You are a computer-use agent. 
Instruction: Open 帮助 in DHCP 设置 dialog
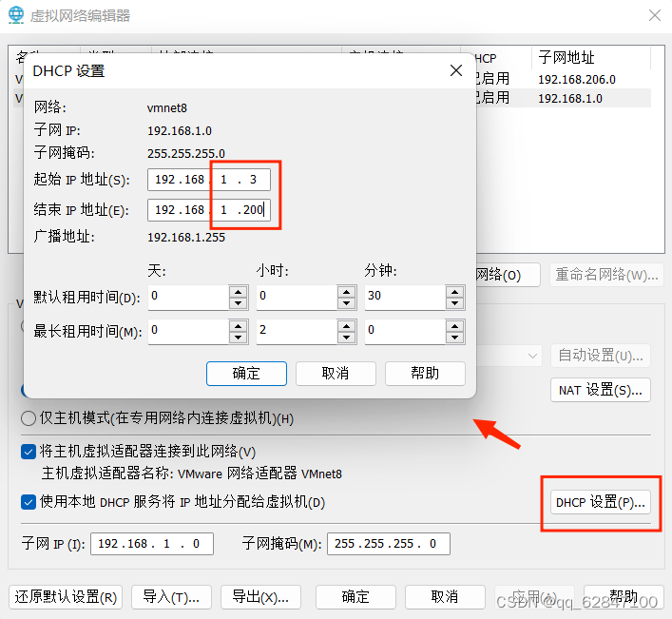[x=425, y=374]
